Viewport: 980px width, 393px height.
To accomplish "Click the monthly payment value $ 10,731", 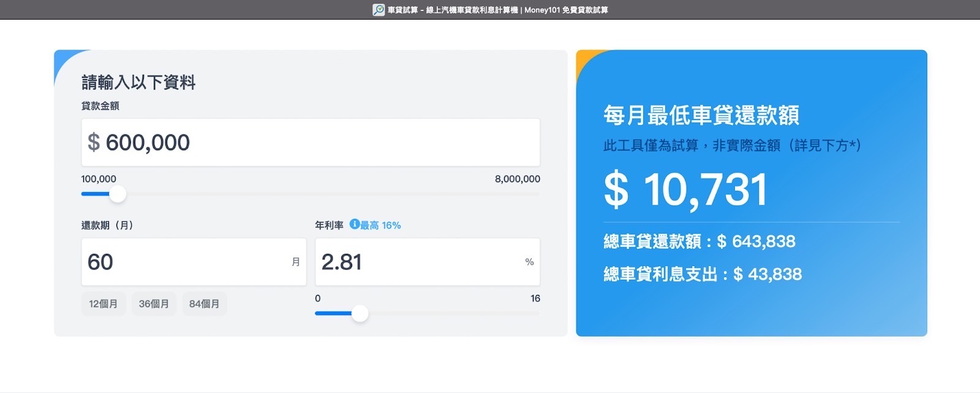I will coord(685,189).
